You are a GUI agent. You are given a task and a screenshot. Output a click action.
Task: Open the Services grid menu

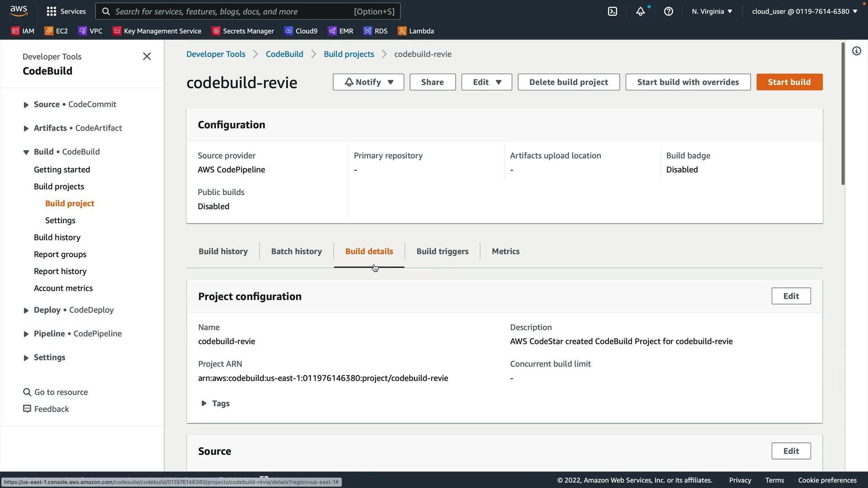[66, 11]
